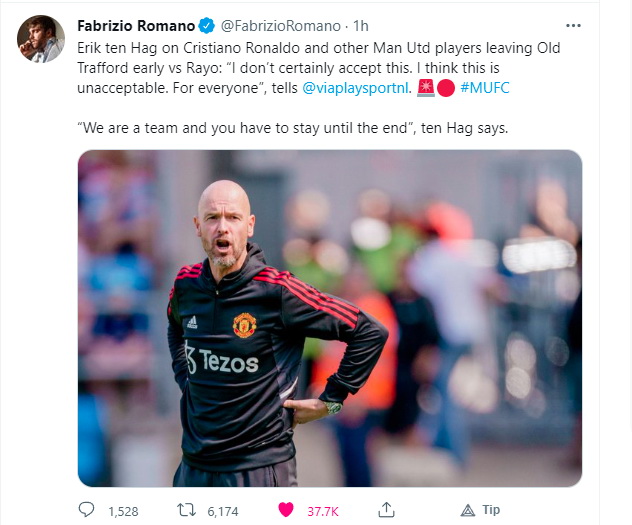Unlike the tweet via pink heart icon

286,510
